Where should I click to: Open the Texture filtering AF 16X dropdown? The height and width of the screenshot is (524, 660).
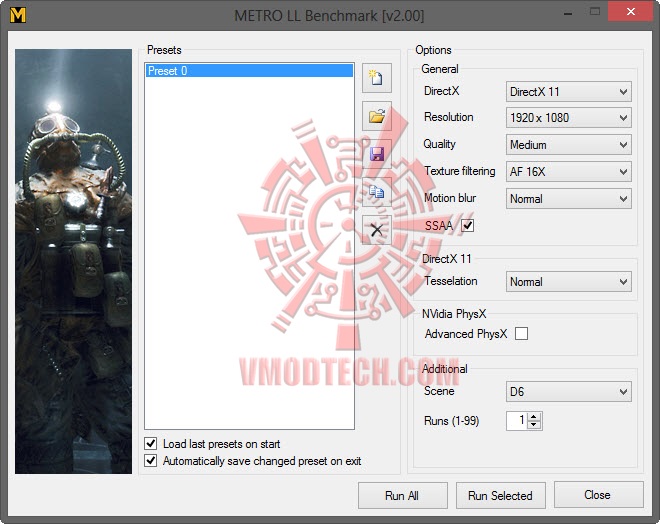pyautogui.click(x=568, y=172)
